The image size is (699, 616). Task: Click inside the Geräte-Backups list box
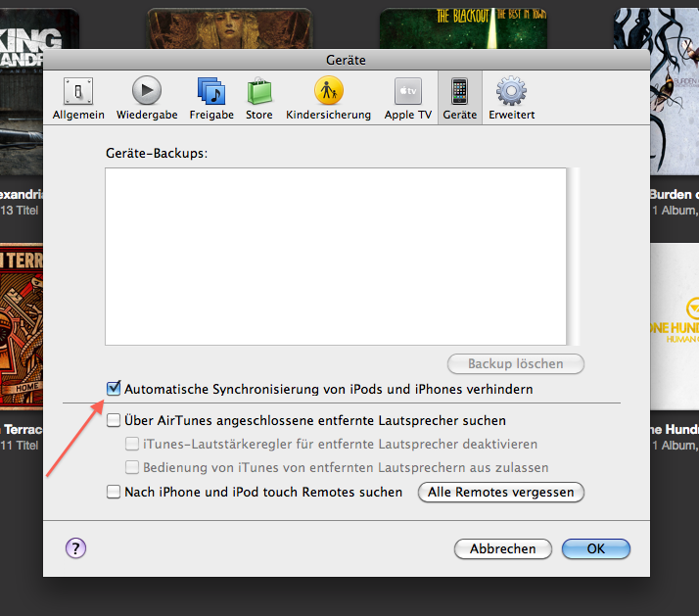tap(336, 257)
